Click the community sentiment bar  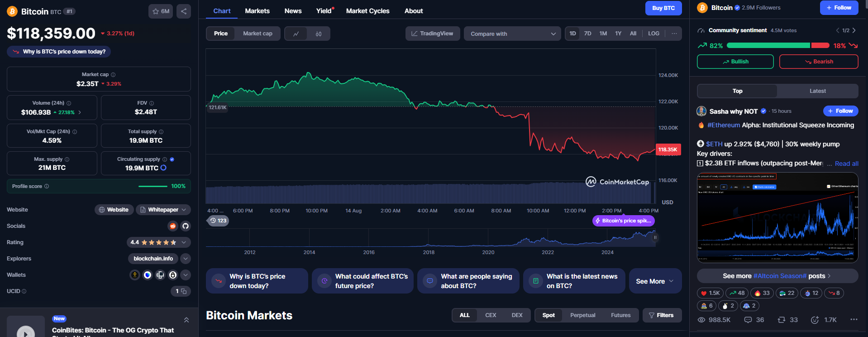[778, 45]
